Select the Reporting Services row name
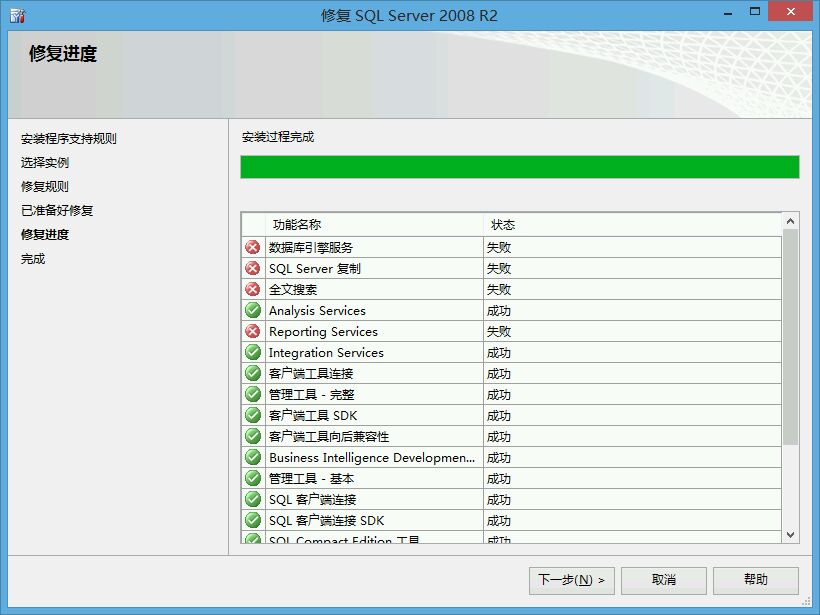Viewport: 820px width, 615px height. [323, 332]
